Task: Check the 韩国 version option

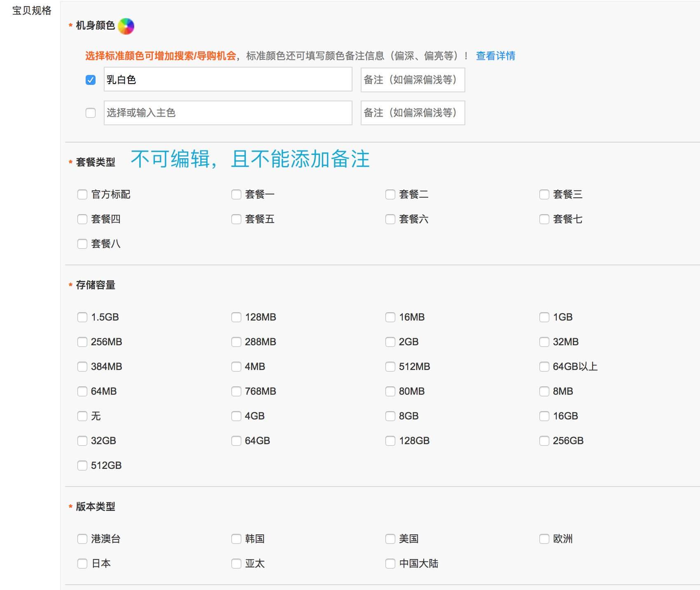Action: 236,538
